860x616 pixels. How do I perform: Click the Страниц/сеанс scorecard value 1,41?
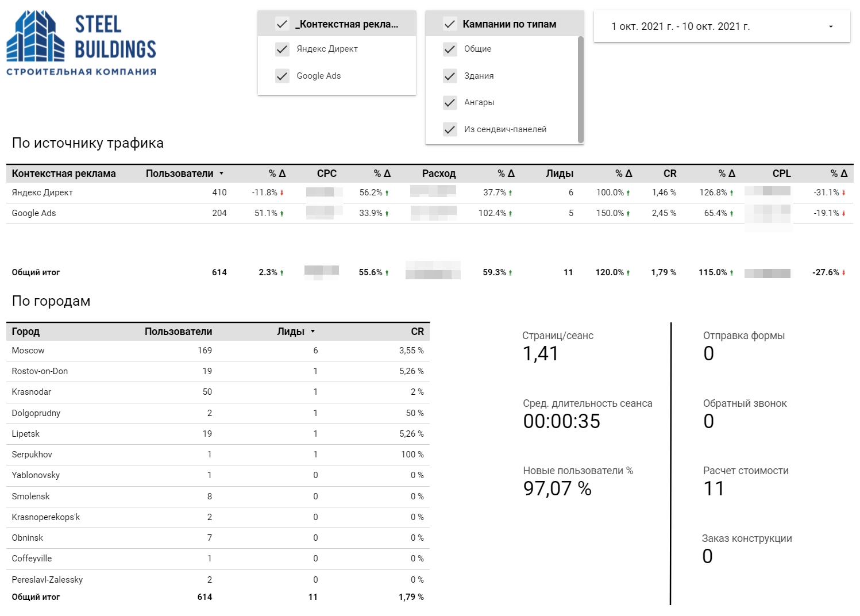pos(541,354)
